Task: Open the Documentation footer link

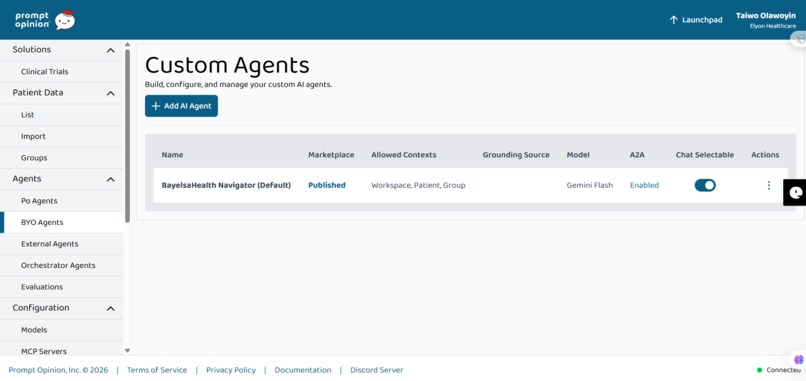Action: [x=303, y=370]
